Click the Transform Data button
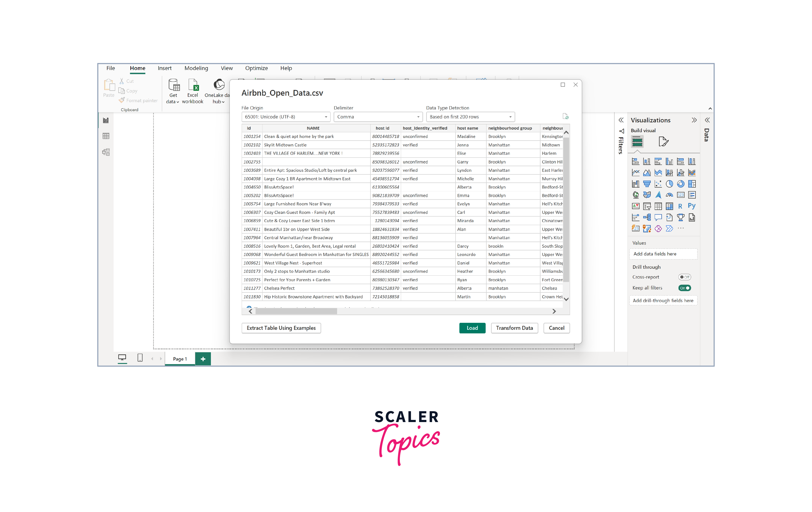 pyautogui.click(x=514, y=328)
